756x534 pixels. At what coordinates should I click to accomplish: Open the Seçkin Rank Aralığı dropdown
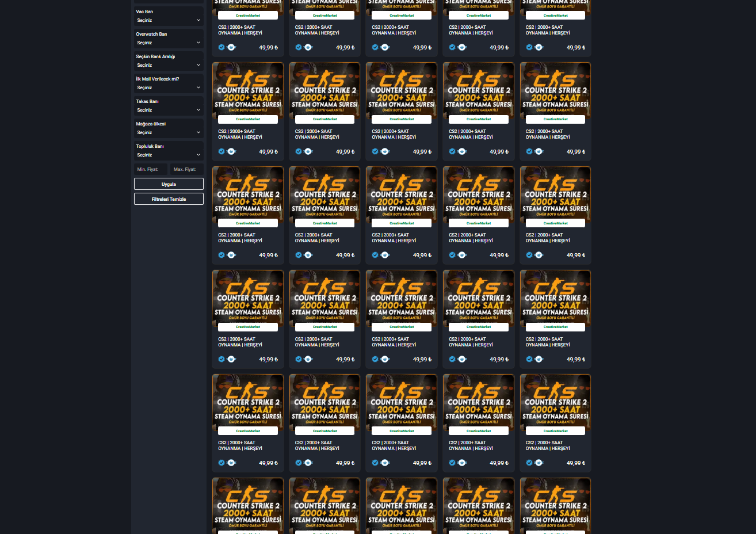(169, 65)
